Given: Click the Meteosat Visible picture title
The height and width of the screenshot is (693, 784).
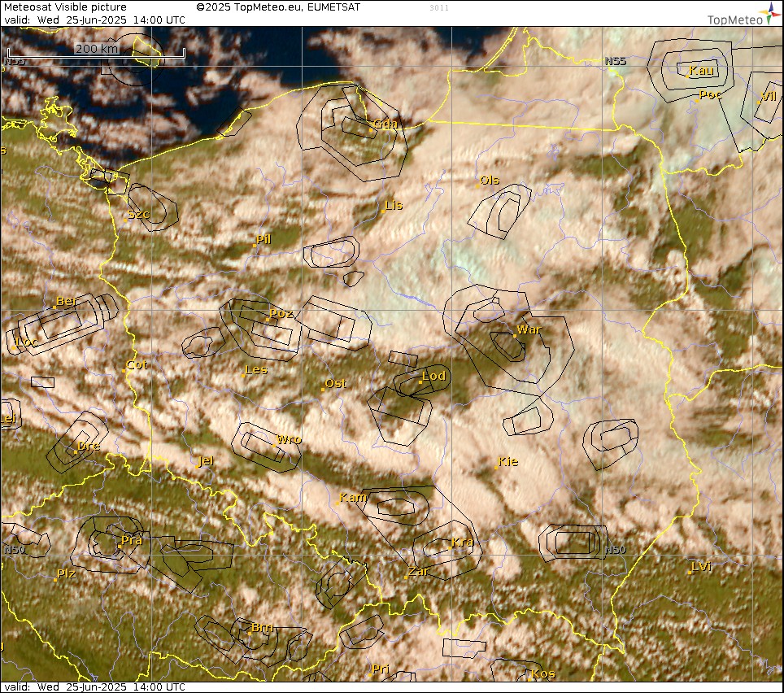Looking at the screenshot, I should click(x=66, y=7).
